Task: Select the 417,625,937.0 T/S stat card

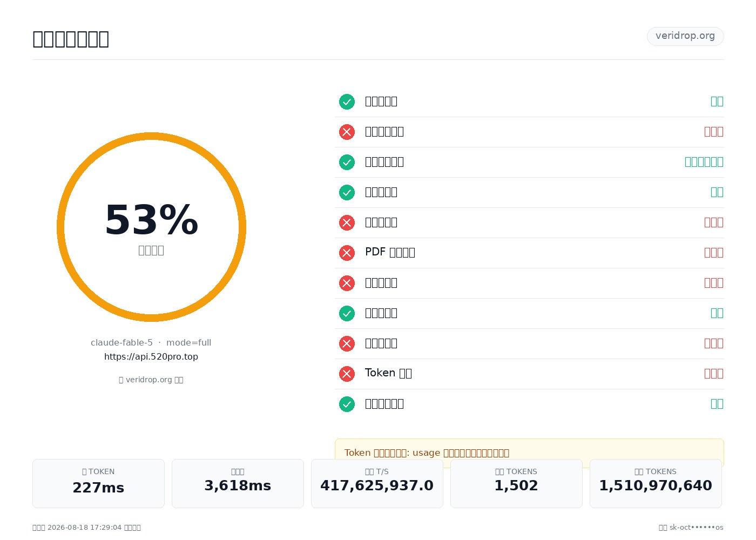Action: click(377, 483)
